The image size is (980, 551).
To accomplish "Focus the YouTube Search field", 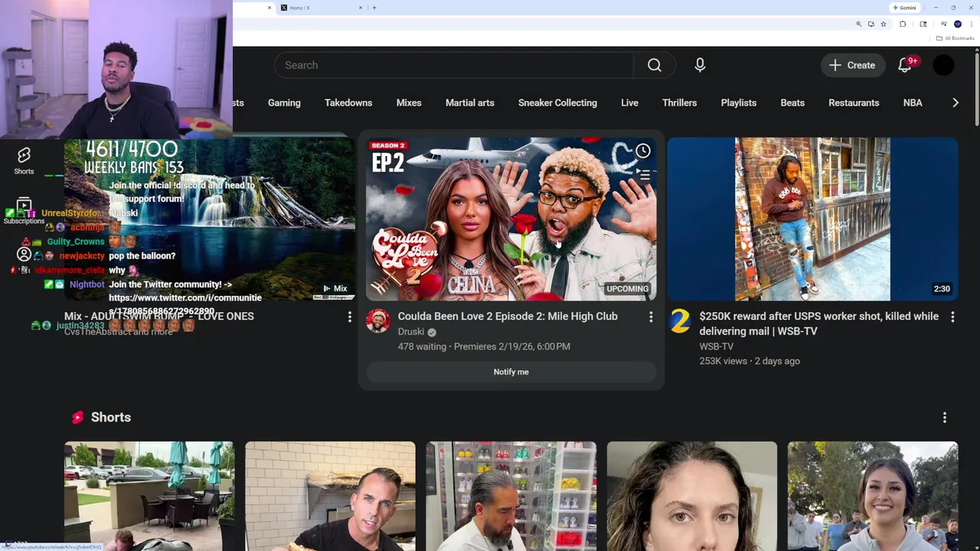I will [454, 65].
